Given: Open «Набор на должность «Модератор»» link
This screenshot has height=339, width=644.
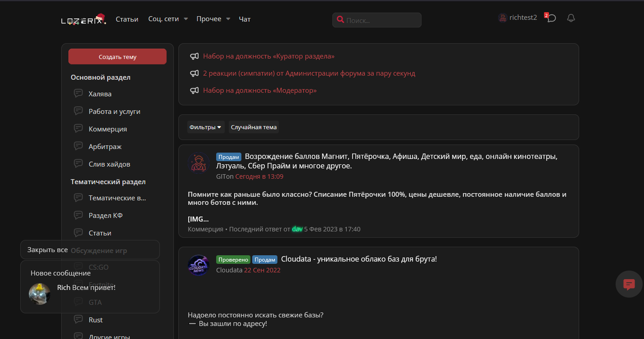Looking at the screenshot, I should (260, 90).
